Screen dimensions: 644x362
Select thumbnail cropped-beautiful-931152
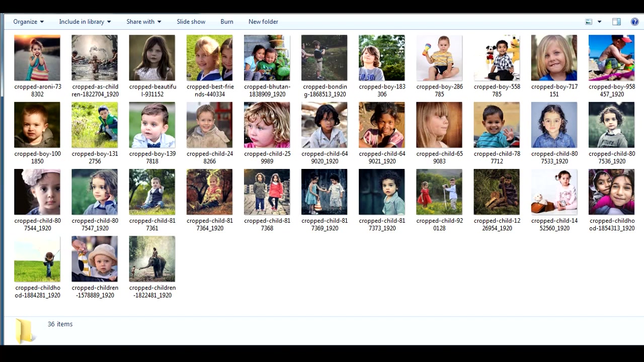point(152,57)
